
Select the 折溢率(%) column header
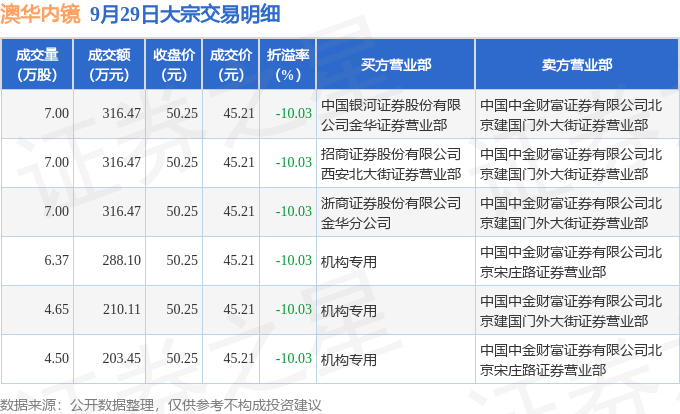tap(288, 65)
